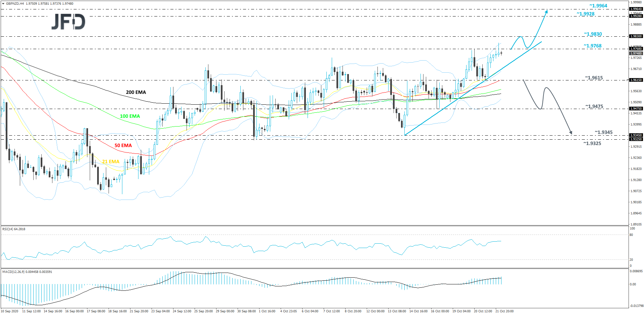
Task: Toggle the 50 EMA line label
Action: point(123,146)
